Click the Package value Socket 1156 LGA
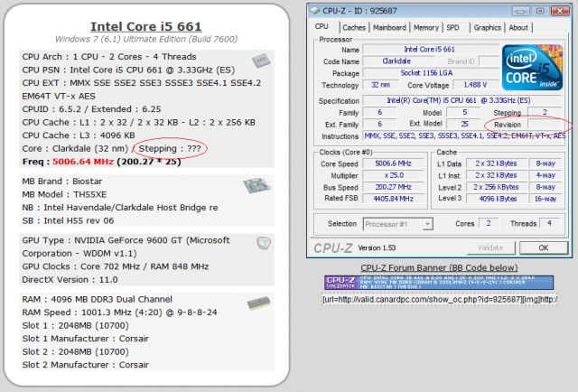Image resolution: width=578 pixels, height=392 pixels. tap(431, 73)
